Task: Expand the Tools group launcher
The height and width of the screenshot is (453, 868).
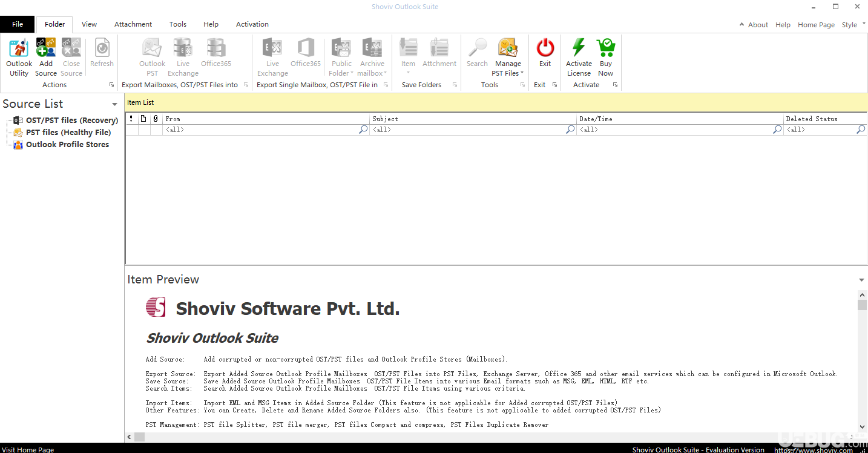Action: click(522, 85)
